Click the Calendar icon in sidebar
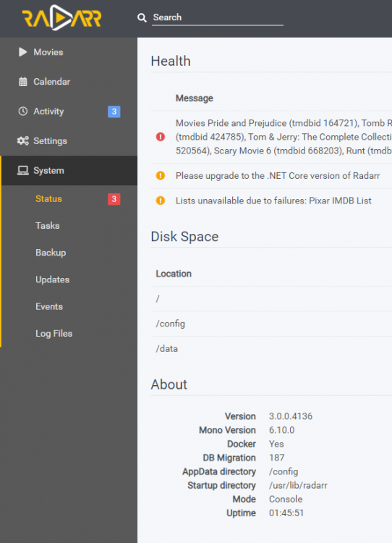This screenshot has height=543, width=392. click(x=23, y=82)
